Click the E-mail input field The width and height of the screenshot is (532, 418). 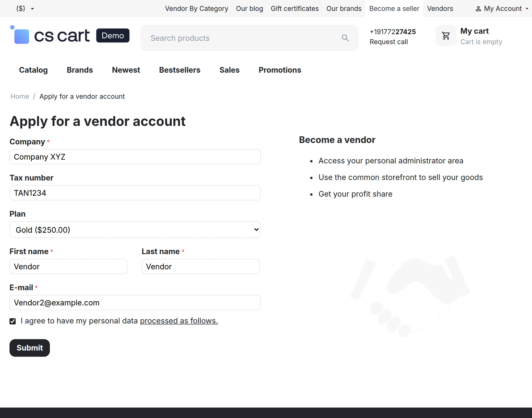(x=135, y=303)
